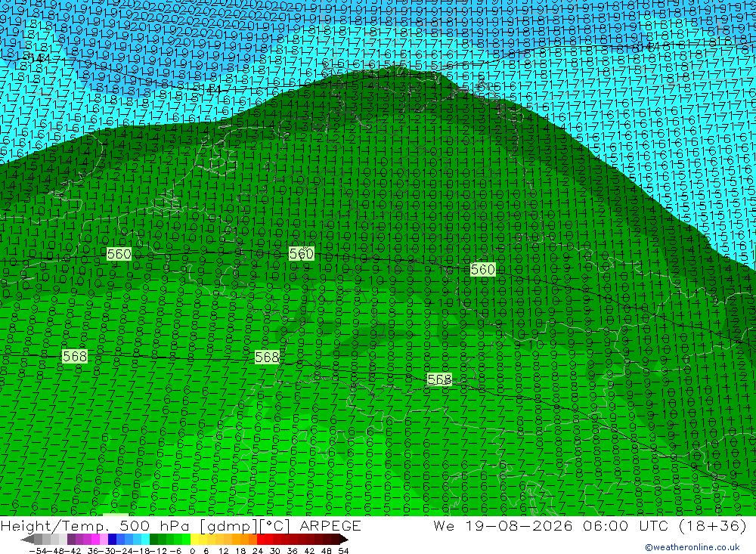
Task: Select the 'Height/Temp.' title text
Action: [55, 525]
